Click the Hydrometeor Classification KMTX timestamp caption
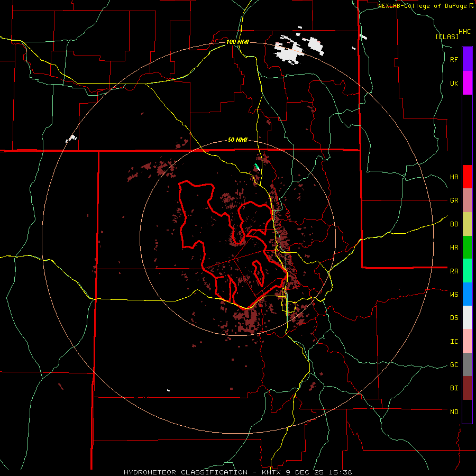476x476 pixels. [238, 472]
